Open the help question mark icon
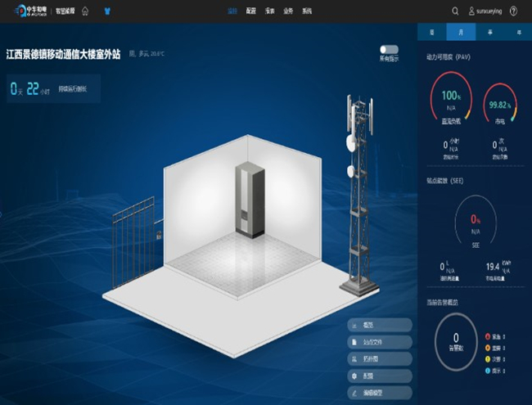532x405 pixels. 514,11
